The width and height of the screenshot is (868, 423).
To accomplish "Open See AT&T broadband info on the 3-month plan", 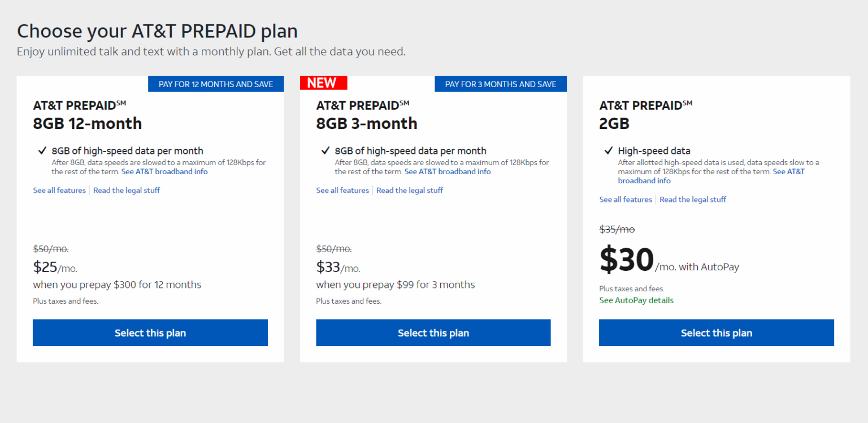I will click(x=448, y=171).
